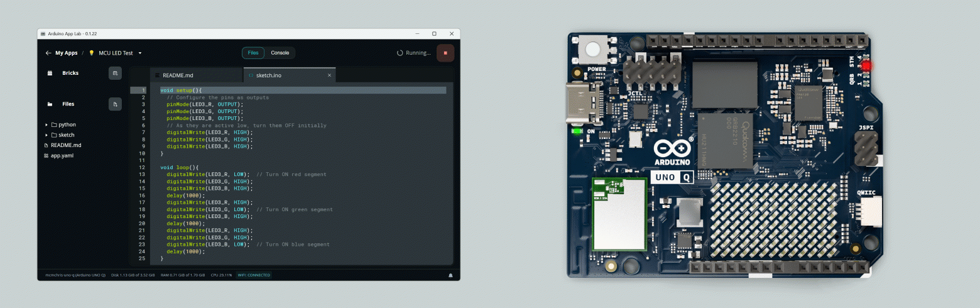
Task: Maximize the Arduino App Lab window
Action: click(x=434, y=33)
